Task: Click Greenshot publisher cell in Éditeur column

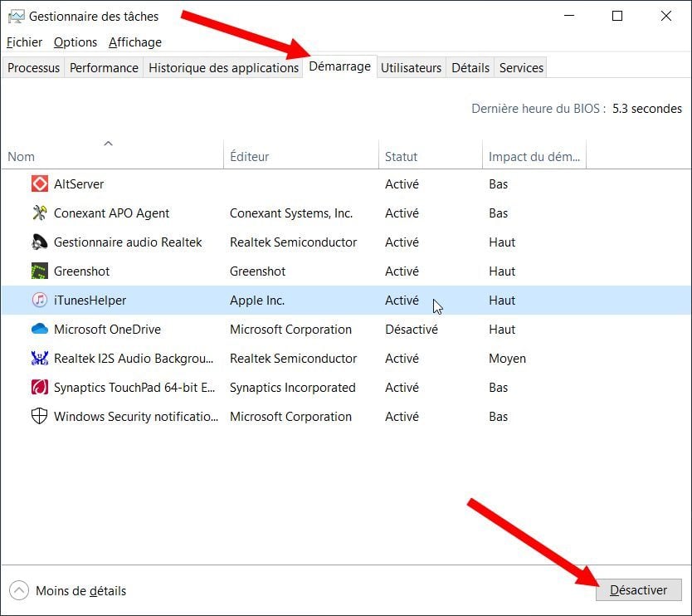Action: coord(258,271)
